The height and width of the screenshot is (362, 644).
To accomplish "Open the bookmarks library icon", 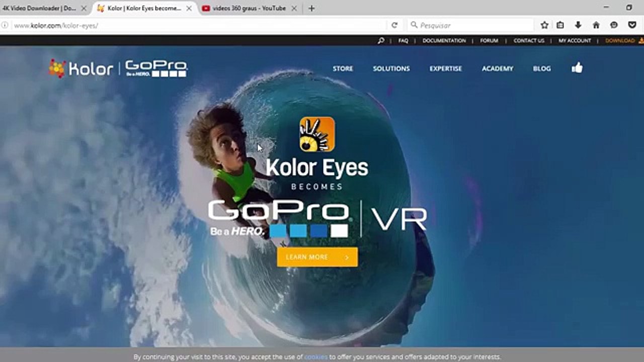I will (560, 25).
